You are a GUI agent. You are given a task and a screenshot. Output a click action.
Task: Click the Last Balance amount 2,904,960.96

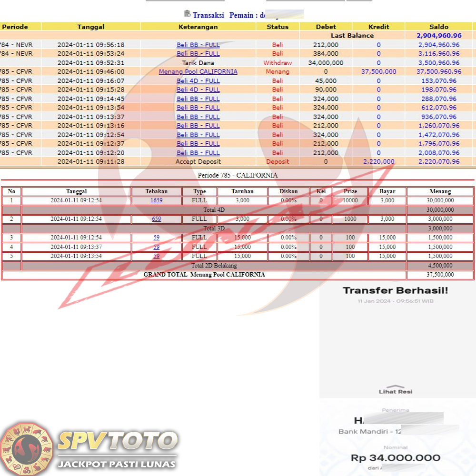(x=438, y=36)
